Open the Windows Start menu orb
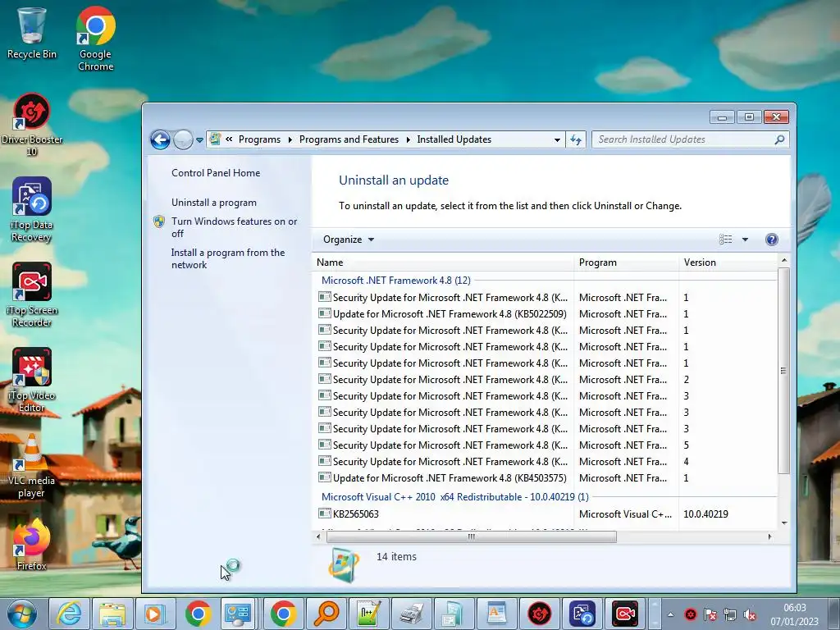The height and width of the screenshot is (630, 840). pyautogui.click(x=22, y=614)
